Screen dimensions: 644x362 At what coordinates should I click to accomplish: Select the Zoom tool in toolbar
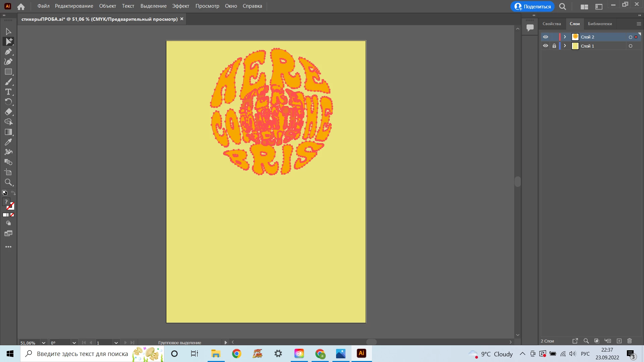tap(8, 182)
